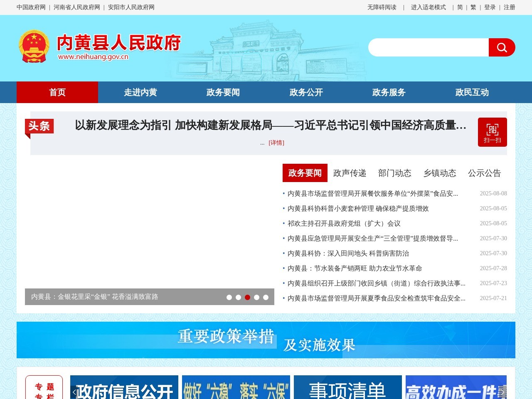This screenshot has height=399, width=532.
Task: Click the 注册 registration link
Action: coord(508,7)
